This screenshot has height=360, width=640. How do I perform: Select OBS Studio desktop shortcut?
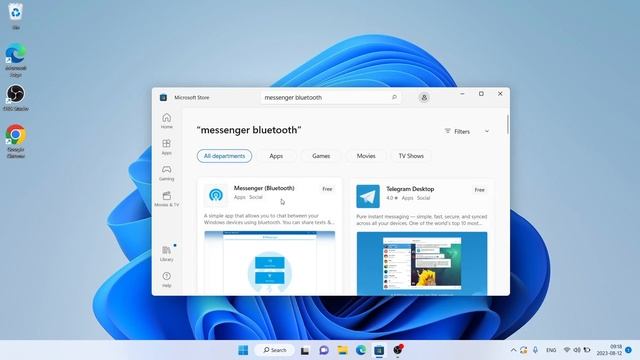pyautogui.click(x=16, y=98)
